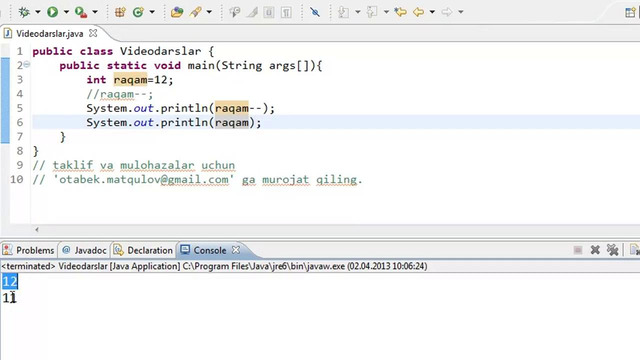Click the toggle breadcrumb pen icon

tap(252, 12)
